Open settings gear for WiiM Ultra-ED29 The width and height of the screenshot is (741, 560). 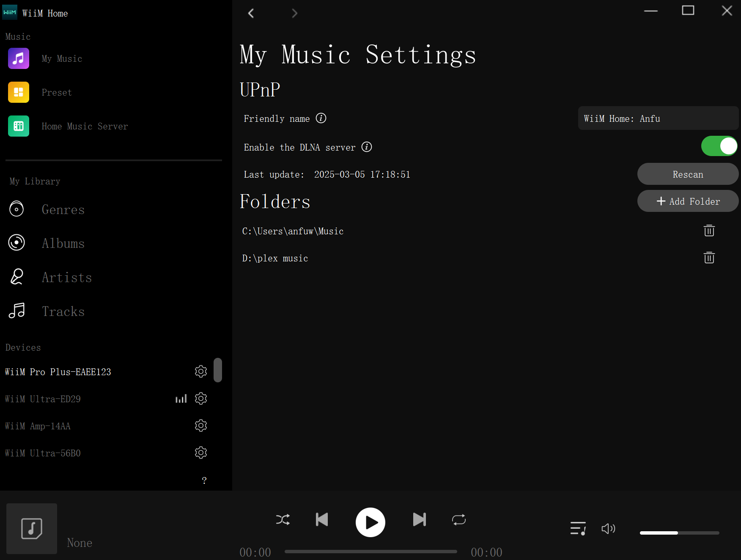(201, 398)
